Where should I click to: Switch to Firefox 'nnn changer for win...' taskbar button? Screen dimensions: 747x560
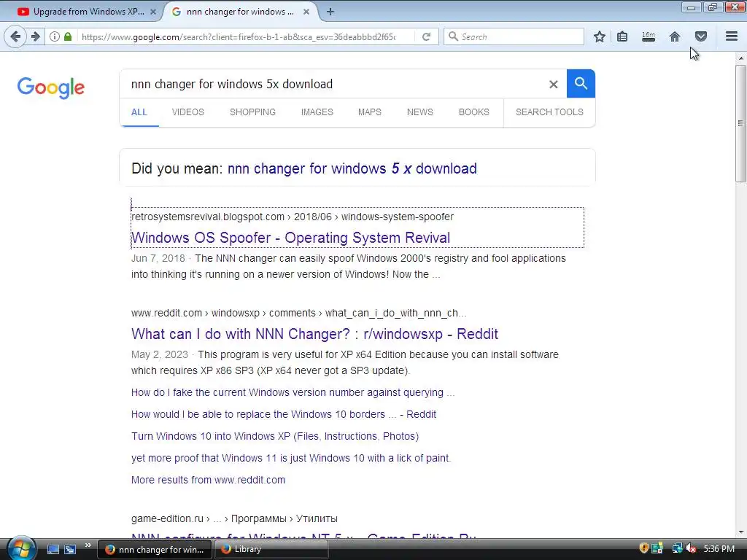(x=155, y=549)
